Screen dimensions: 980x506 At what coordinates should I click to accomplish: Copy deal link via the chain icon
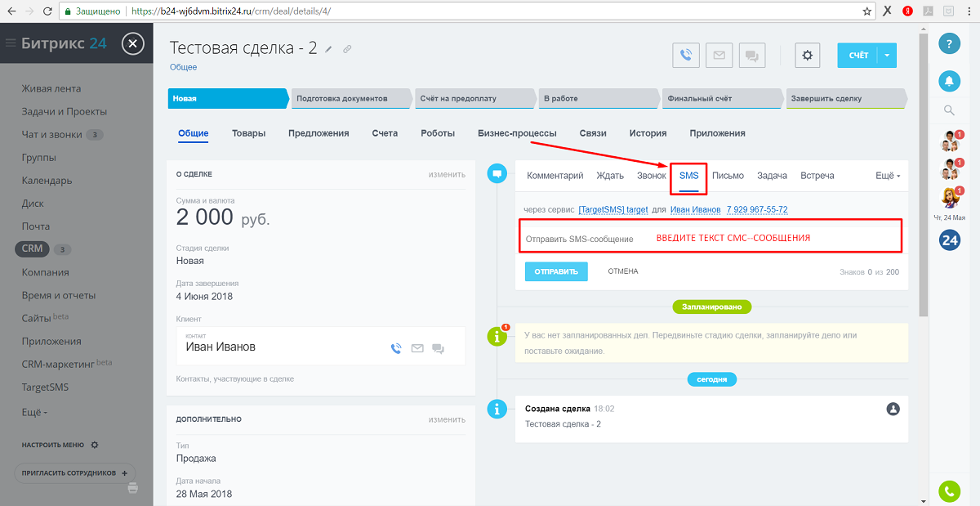coord(347,49)
